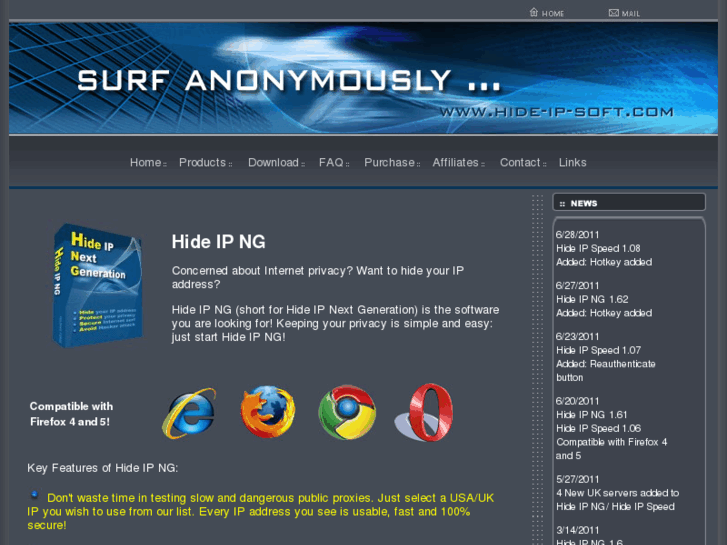Image resolution: width=727 pixels, height=545 pixels.
Task: Click 4 New UK servers added news text
Action: pyautogui.click(x=618, y=500)
